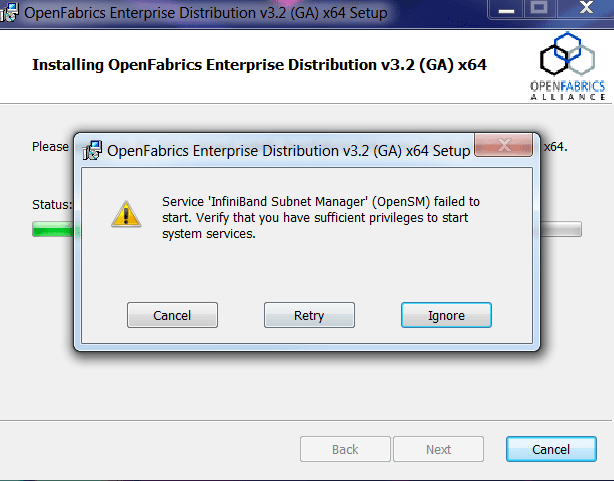Cancel the setup from the wizard footer

tap(551, 449)
